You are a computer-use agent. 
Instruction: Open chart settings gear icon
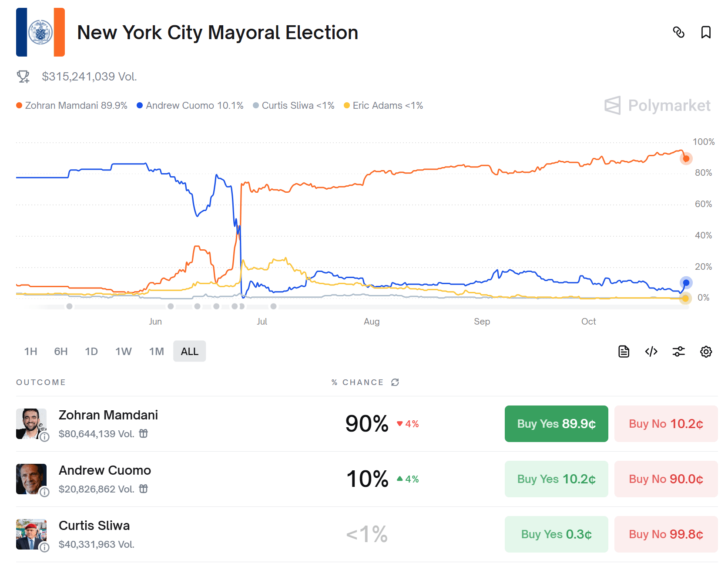click(706, 352)
